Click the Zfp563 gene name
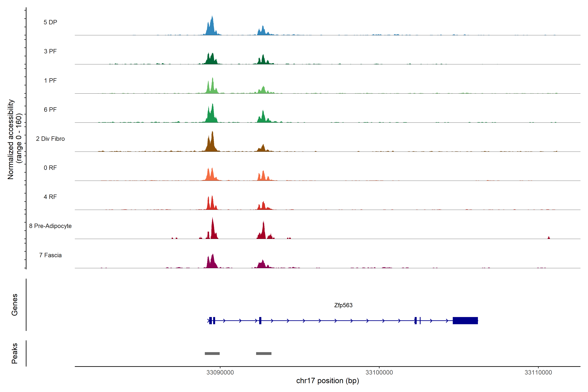588x392 pixels. [343, 305]
